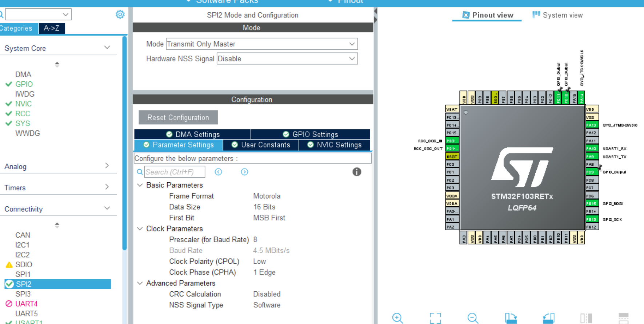This screenshot has height=324, width=644.
Task: Select DMA under System Core
Action: [23, 74]
